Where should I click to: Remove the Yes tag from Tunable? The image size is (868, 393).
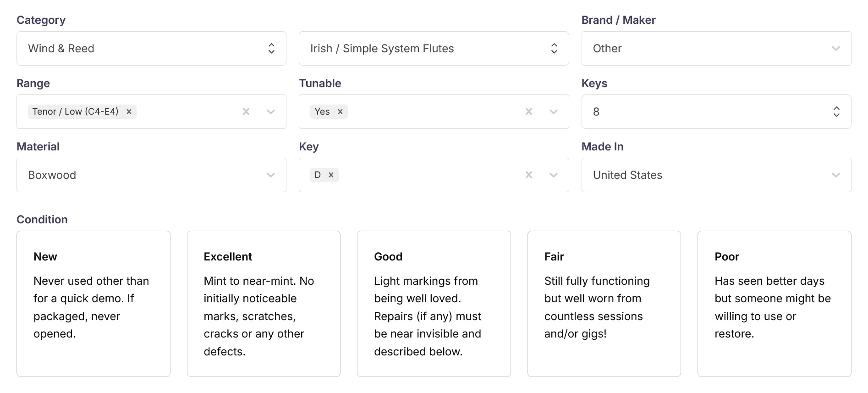coord(340,112)
